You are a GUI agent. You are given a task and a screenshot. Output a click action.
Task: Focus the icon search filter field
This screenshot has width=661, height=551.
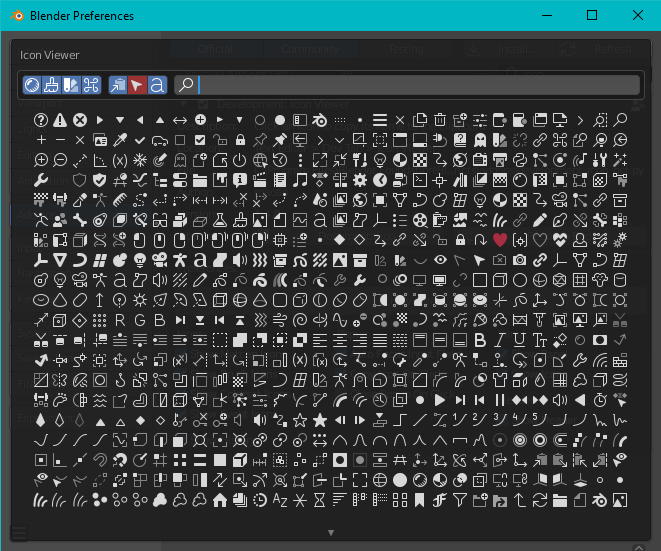coord(408,85)
